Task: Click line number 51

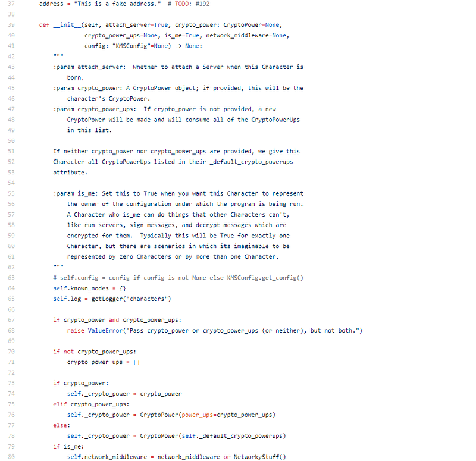Action: pos(11,152)
